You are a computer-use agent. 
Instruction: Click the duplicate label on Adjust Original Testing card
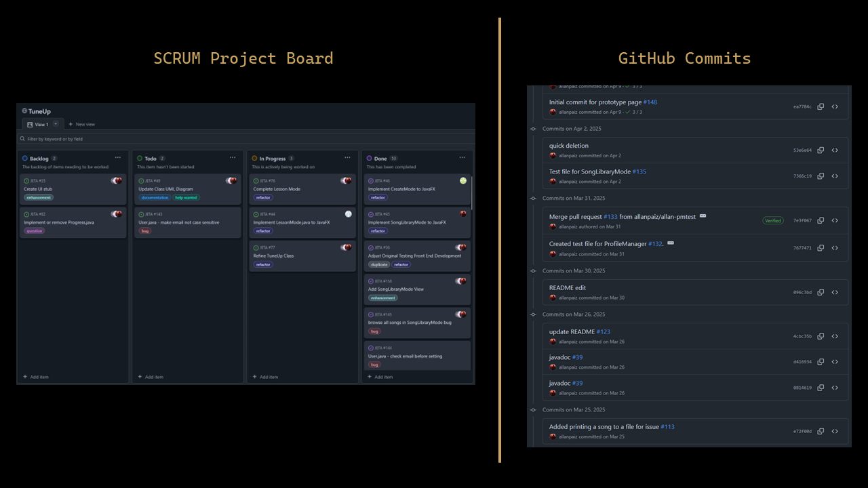(x=379, y=264)
